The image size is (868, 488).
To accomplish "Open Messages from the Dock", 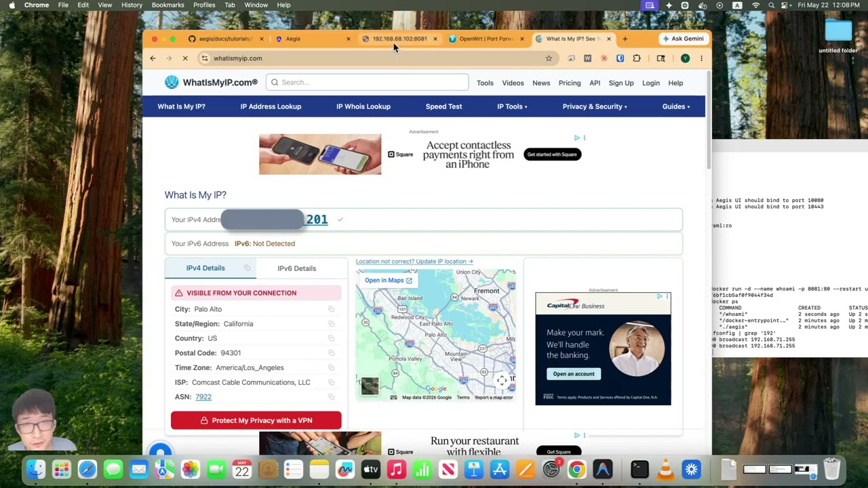I will [x=113, y=469].
